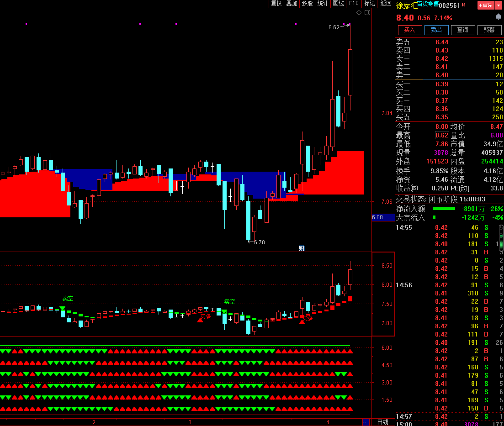Click the 预警 alert button
The image size is (504, 426).
tap(489, 30)
